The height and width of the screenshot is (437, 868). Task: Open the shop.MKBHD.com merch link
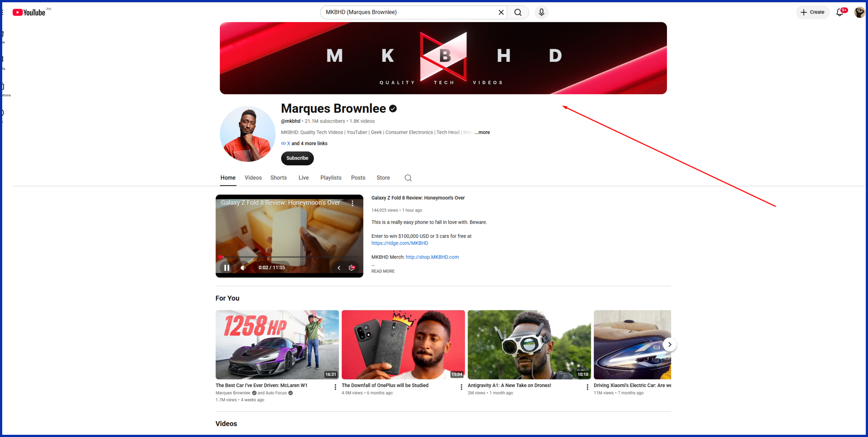(x=432, y=257)
